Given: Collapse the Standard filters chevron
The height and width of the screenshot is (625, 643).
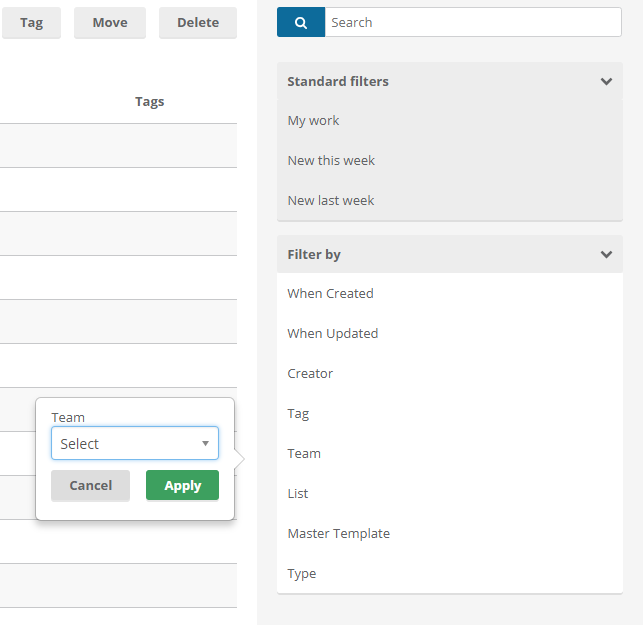Looking at the screenshot, I should (x=606, y=81).
